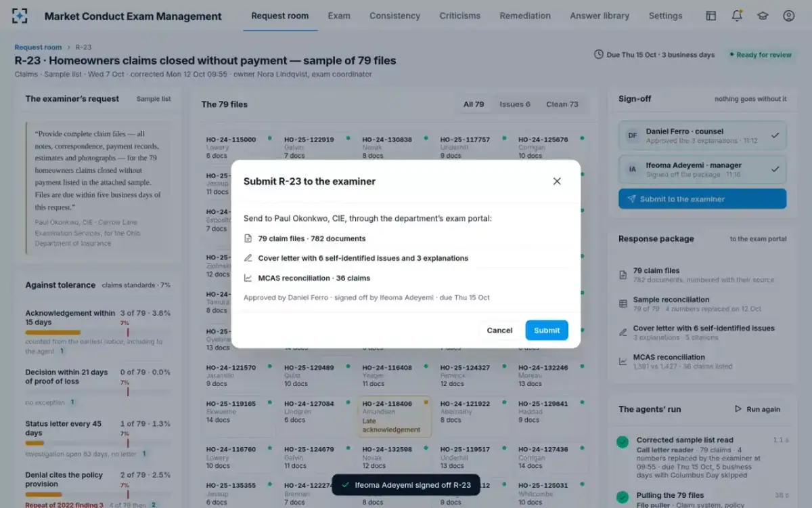Click the checkmark on Ifeoma Adeyemi's sign-off card

(775, 169)
